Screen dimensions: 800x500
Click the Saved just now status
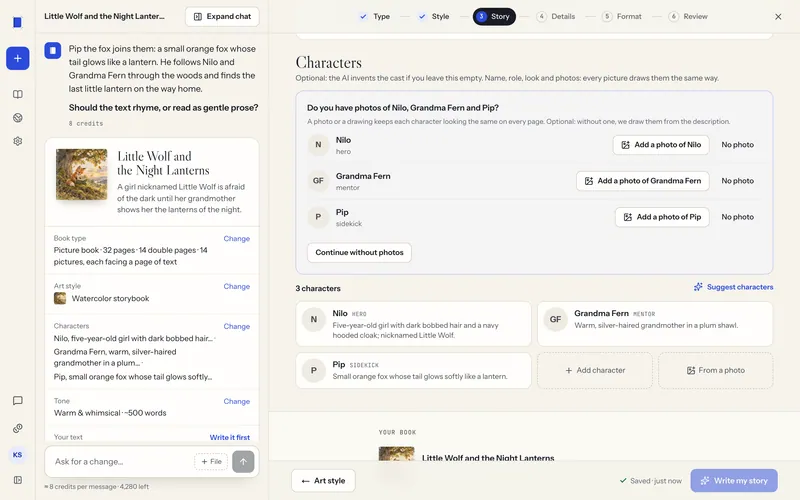pos(651,481)
